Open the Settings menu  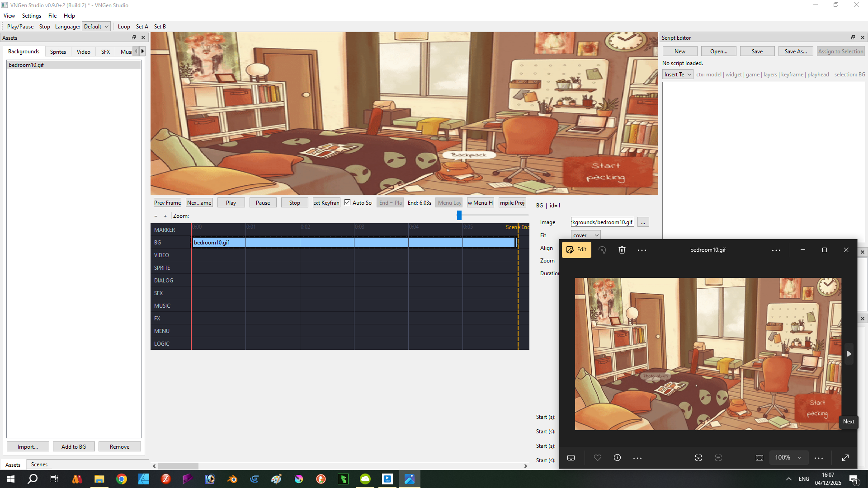coord(31,16)
